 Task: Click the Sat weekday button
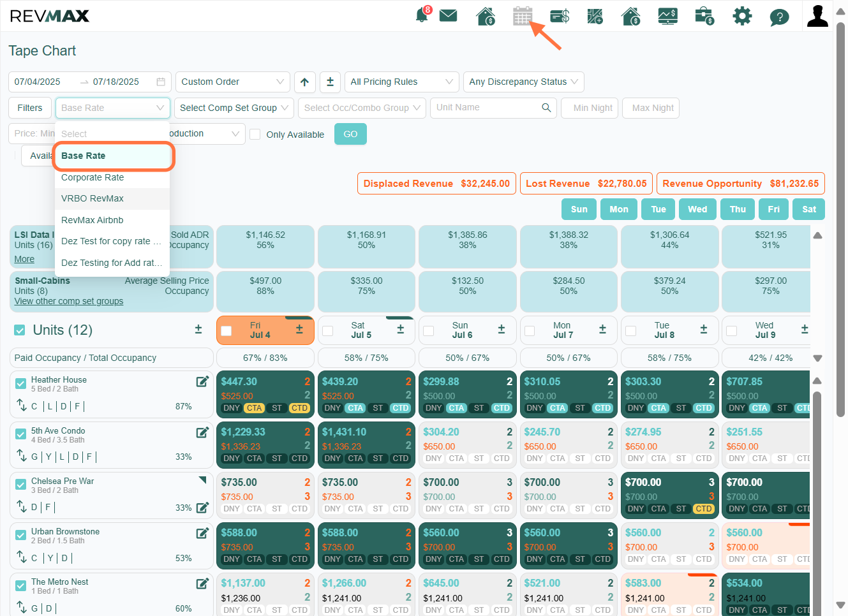(809, 209)
